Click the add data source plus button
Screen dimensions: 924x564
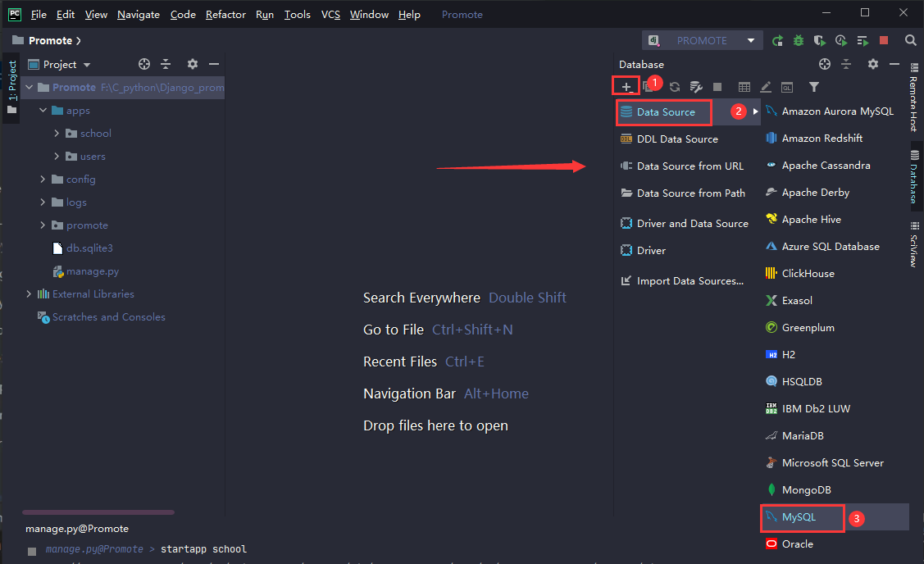point(626,87)
